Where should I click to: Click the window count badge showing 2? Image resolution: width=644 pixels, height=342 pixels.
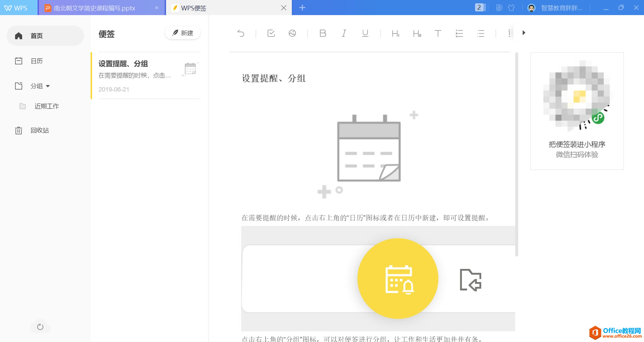pos(480,8)
